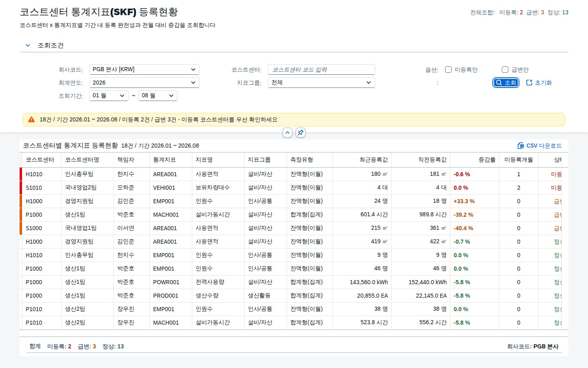Click the footer 회사코드: PGB 본사 text
The height and width of the screenshot is (368, 588).
point(532,346)
